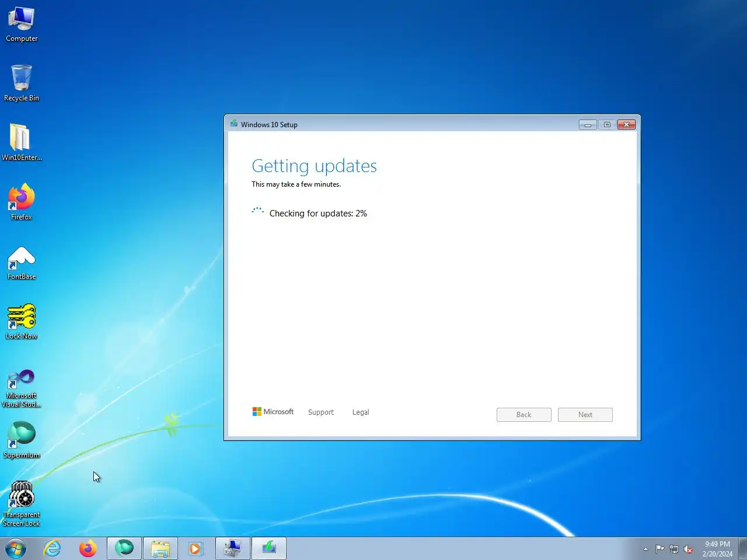The image size is (747, 560).
Task: Launch Internet Explorer from the taskbar
Action: (52, 549)
